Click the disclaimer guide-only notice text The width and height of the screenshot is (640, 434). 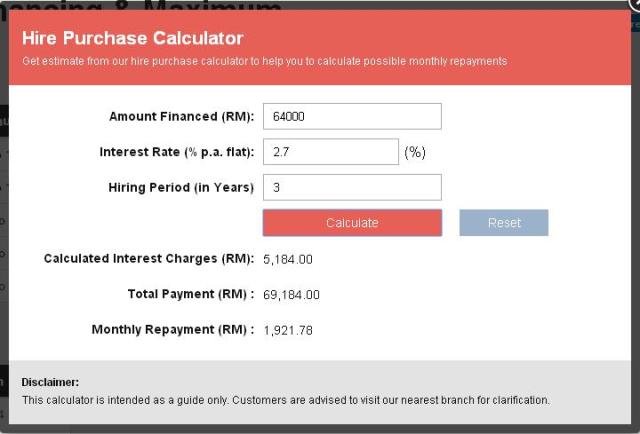(x=286, y=400)
